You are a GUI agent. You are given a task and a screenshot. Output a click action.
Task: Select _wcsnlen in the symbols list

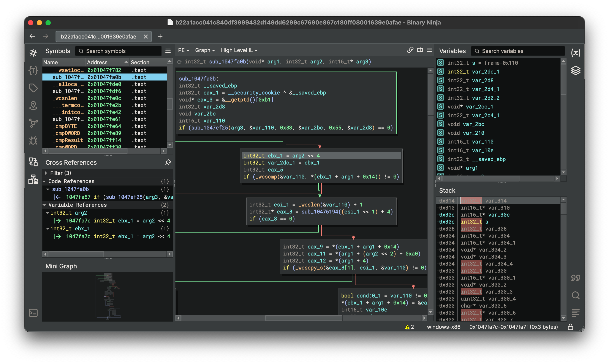(x=65, y=98)
